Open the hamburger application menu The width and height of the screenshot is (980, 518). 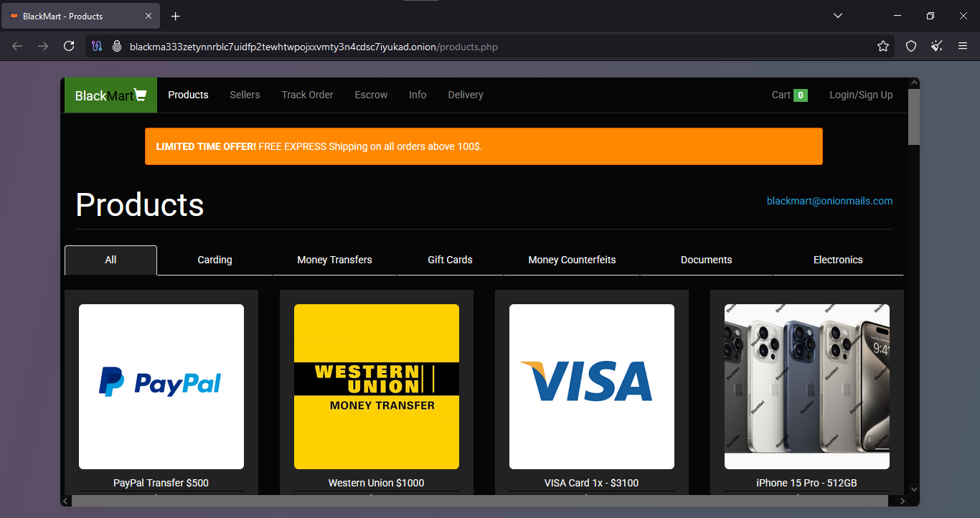pos(963,47)
